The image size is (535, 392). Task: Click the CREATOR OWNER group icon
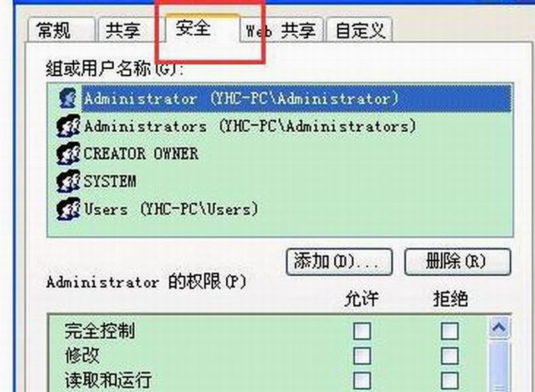click(68, 153)
